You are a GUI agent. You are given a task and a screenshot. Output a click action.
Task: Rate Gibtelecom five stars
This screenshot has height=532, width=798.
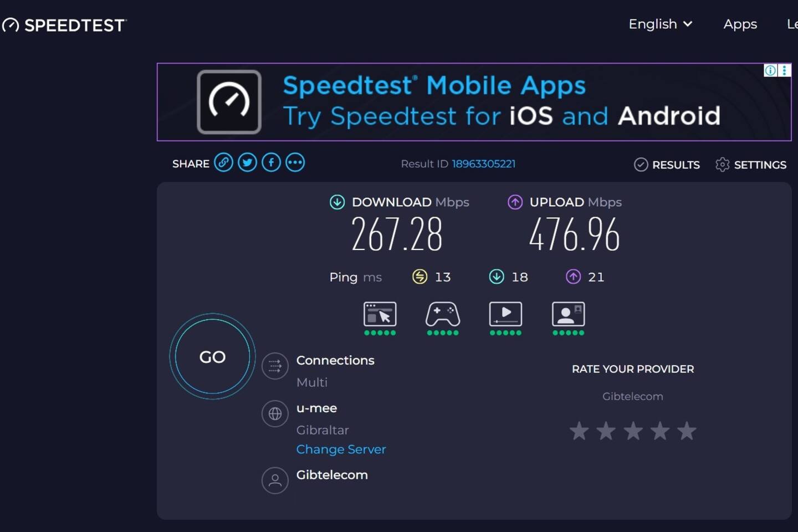point(687,431)
